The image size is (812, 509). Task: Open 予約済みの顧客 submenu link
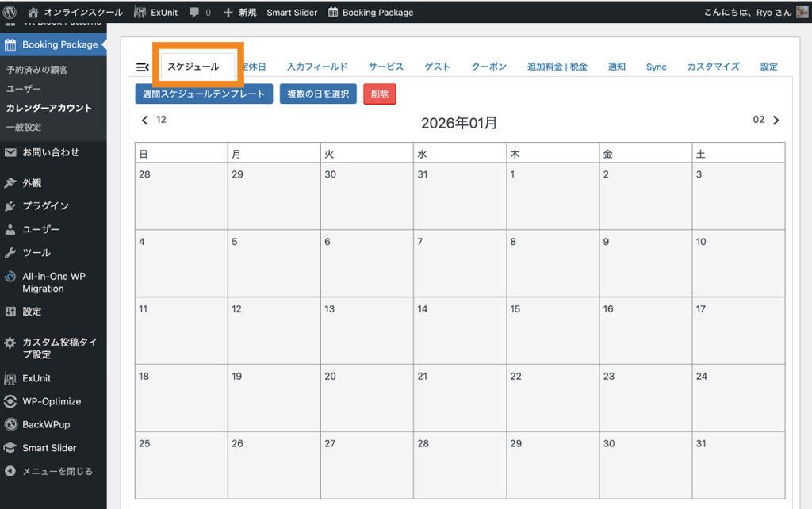coord(37,70)
